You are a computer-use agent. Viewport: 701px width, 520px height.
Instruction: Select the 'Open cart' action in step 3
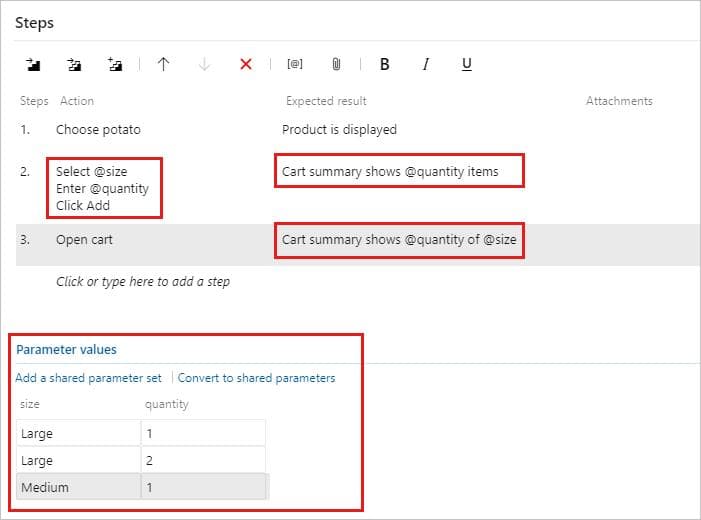(84, 240)
